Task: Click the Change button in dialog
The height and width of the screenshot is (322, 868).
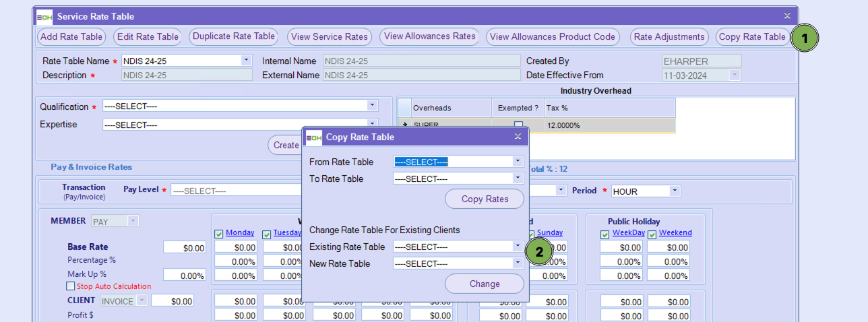Action: pyautogui.click(x=484, y=284)
